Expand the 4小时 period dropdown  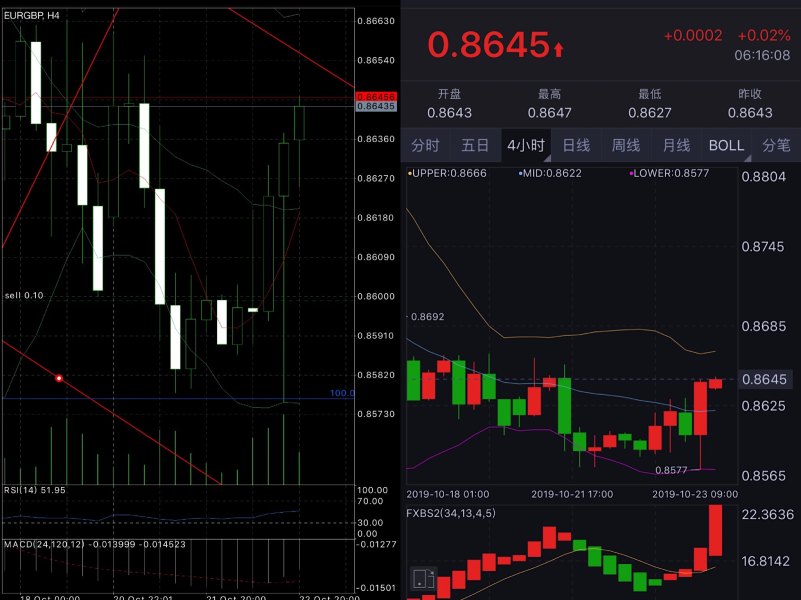tap(525, 145)
